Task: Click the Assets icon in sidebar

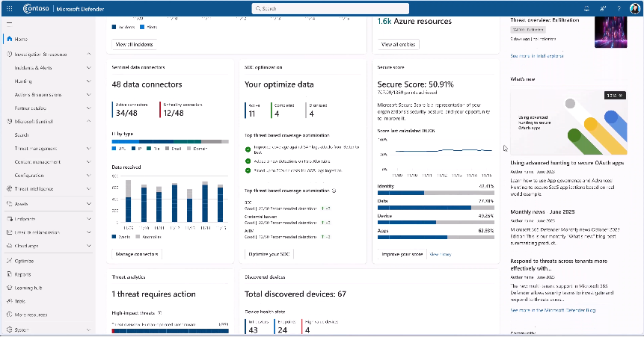Action: pyautogui.click(x=10, y=203)
